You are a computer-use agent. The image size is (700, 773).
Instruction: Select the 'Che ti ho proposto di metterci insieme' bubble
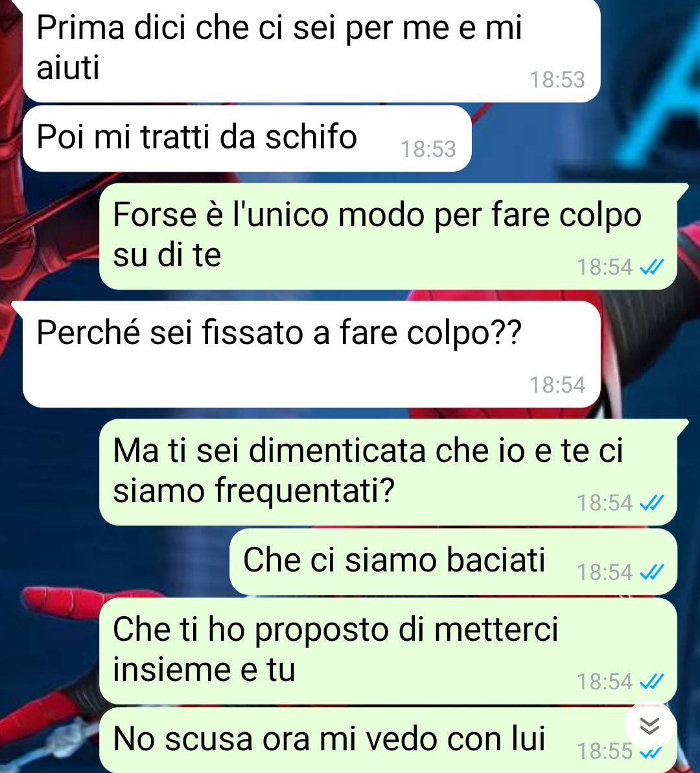(x=388, y=651)
